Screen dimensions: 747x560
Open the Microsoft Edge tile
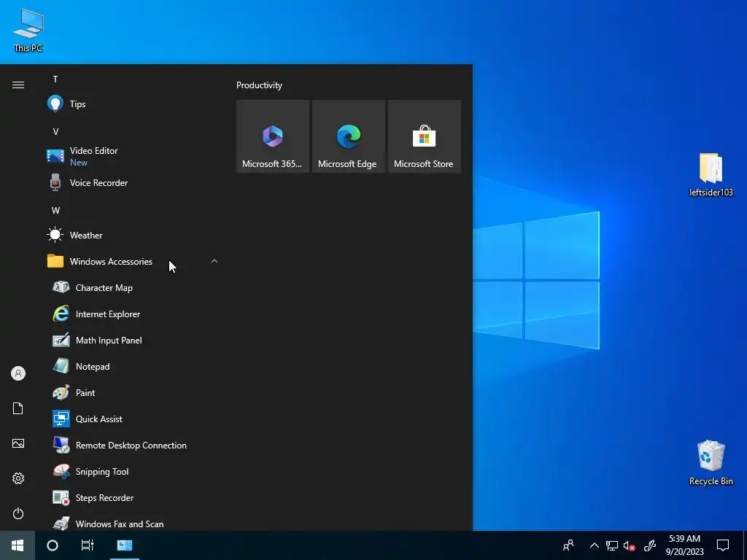coord(349,136)
